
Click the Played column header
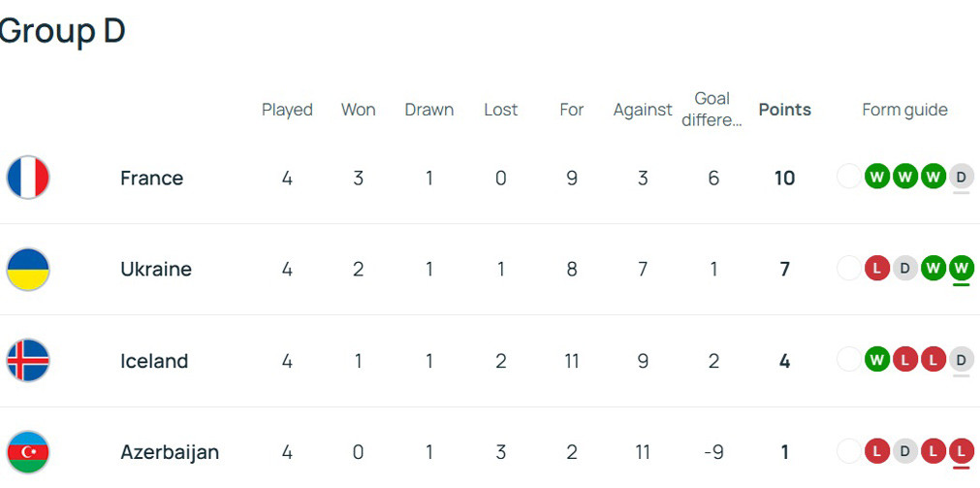pyautogui.click(x=287, y=110)
